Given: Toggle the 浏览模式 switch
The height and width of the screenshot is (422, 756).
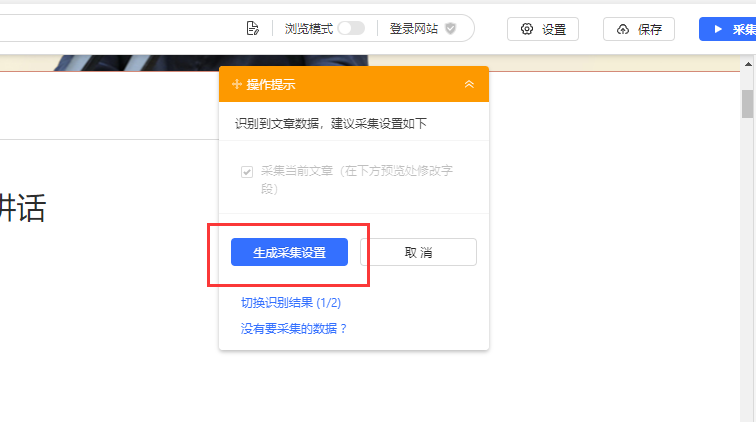Looking at the screenshot, I should (351, 29).
